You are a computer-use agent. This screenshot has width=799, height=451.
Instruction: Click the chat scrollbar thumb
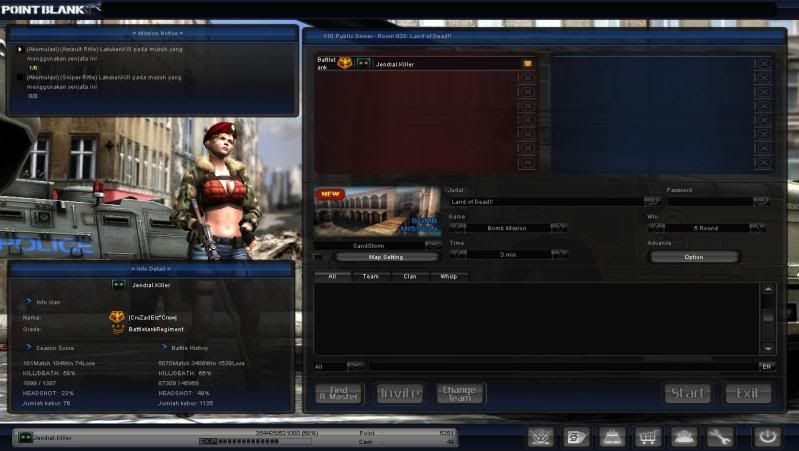(x=768, y=317)
